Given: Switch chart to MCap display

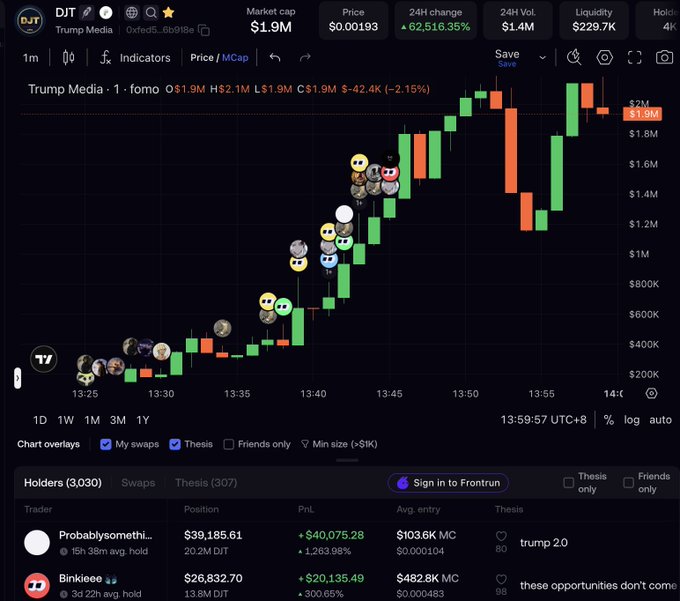Looking at the screenshot, I should click(235, 57).
